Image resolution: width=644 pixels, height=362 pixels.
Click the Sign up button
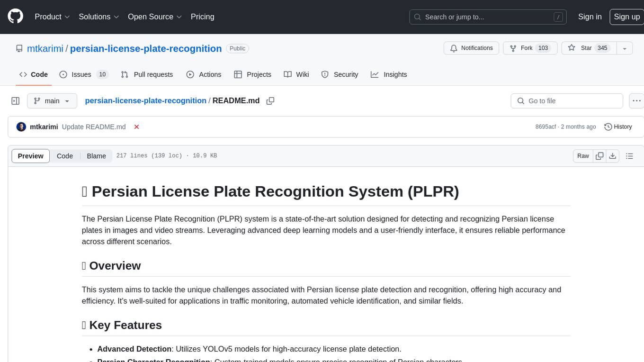(626, 17)
